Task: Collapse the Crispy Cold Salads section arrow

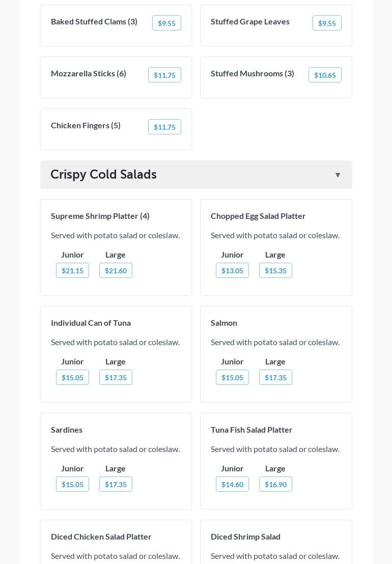Action: point(338,175)
